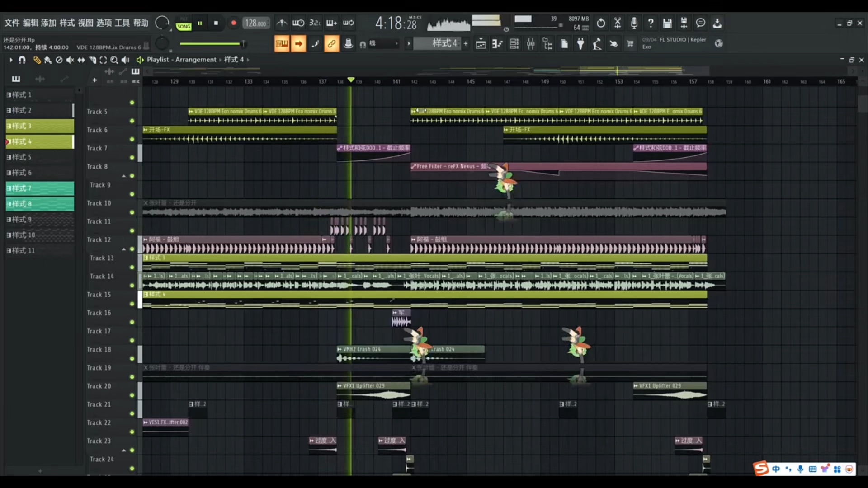Click the multilink to controllers knob icon

click(x=348, y=44)
